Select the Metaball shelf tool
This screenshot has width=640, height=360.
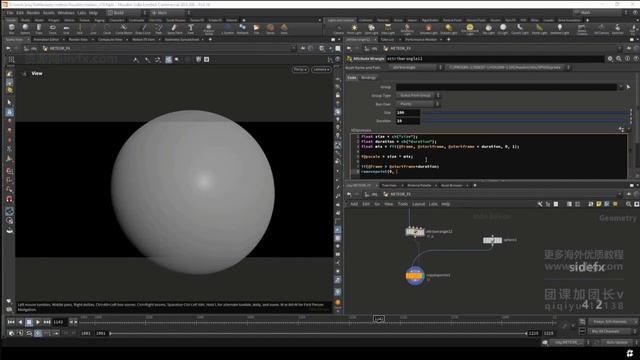(242, 29)
